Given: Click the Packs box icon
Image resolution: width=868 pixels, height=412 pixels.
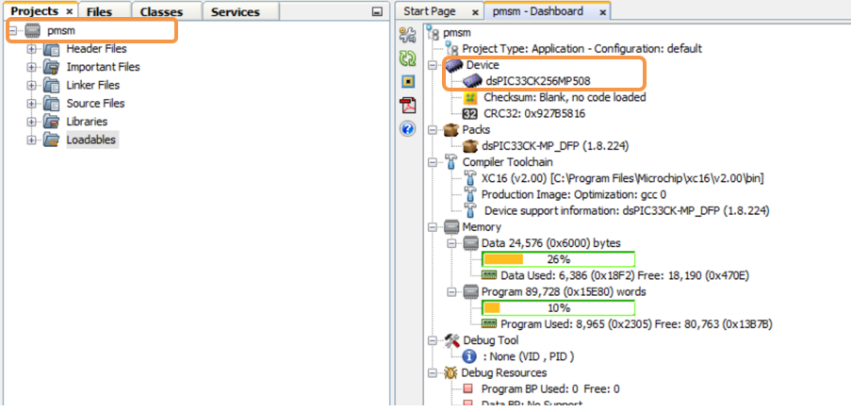Looking at the screenshot, I should click(x=451, y=130).
